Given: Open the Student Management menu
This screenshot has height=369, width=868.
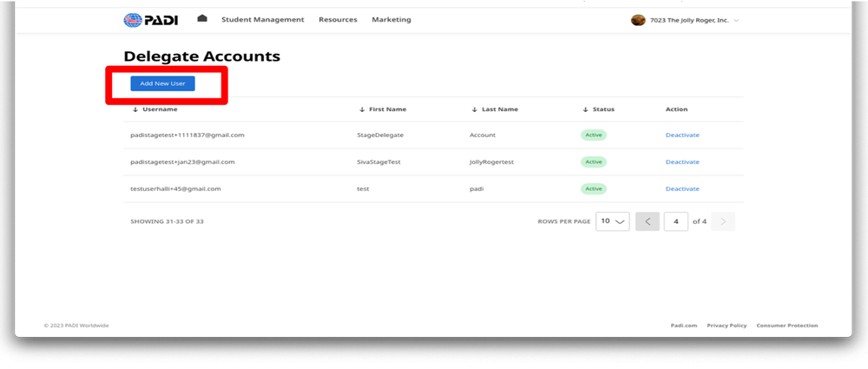Looking at the screenshot, I should (x=262, y=20).
